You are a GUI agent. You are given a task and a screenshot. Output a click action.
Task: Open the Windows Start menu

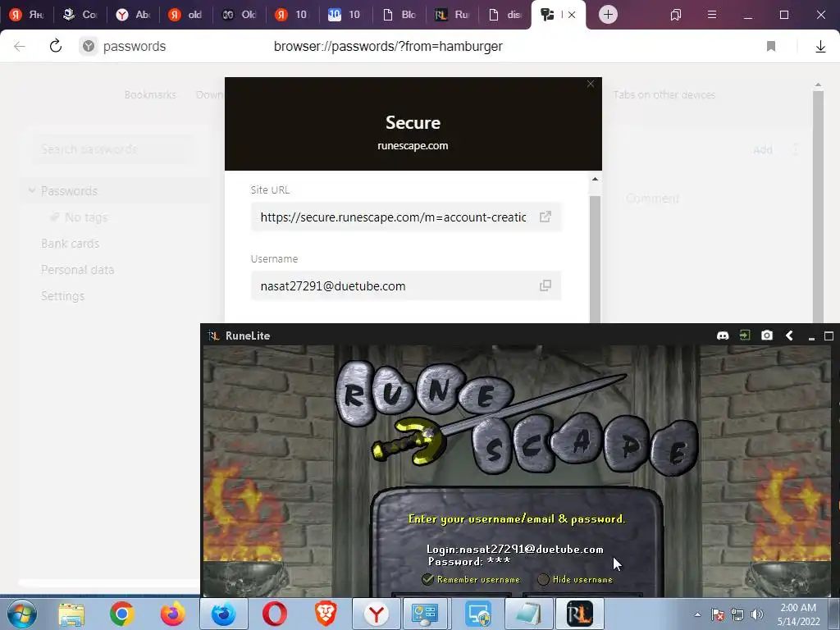[x=22, y=614]
